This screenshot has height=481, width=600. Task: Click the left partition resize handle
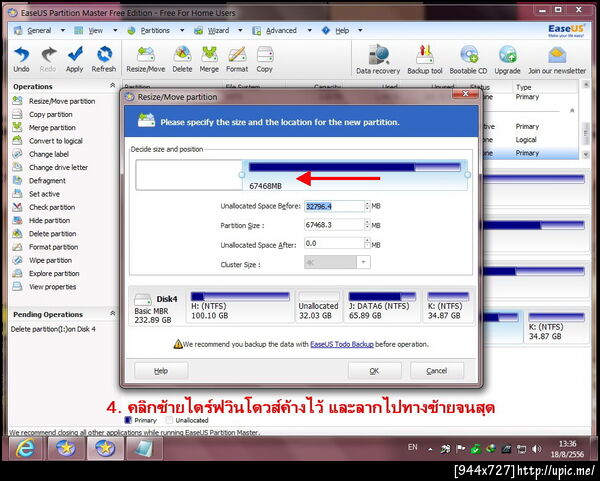[x=241, y=175]
